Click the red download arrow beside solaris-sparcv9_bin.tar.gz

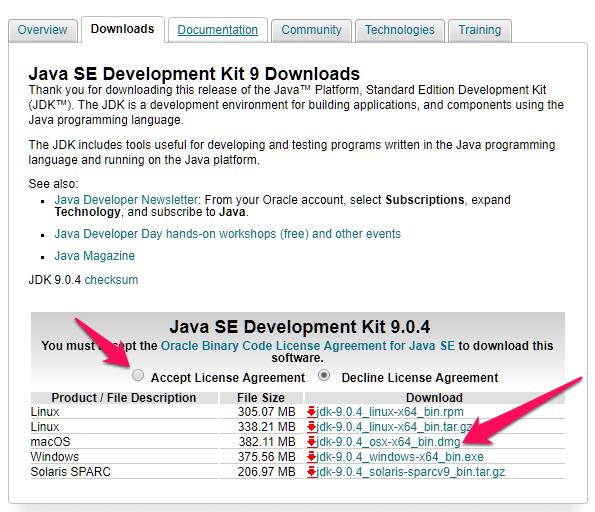click(x=312, y=472)
